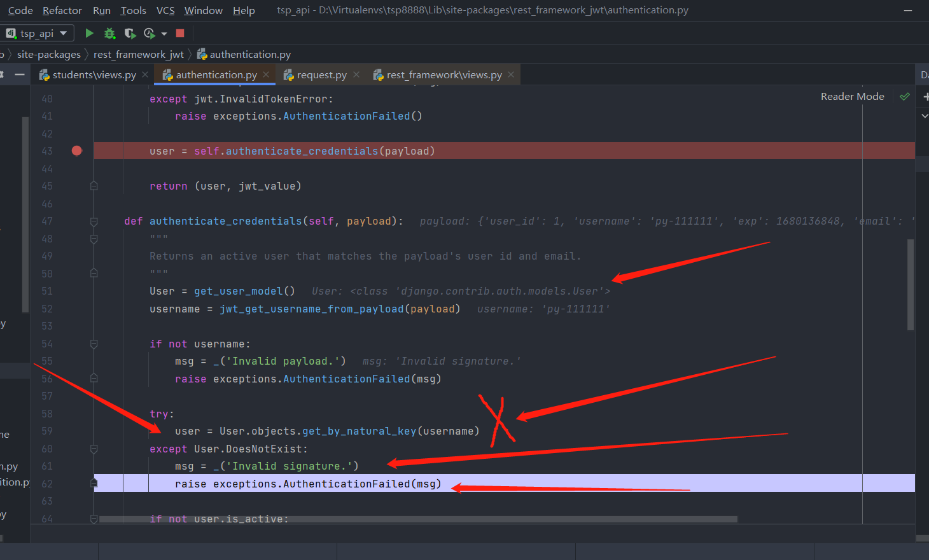Viewport: 929px width, 560px height.
Task: Open the Tools menu
Action: [134, 10]
